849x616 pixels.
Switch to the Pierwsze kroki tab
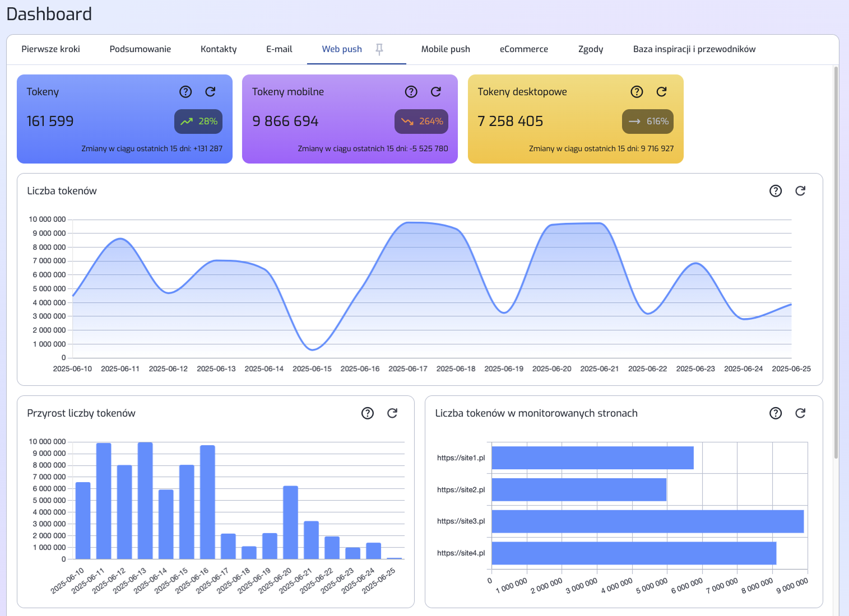point(51,49)
